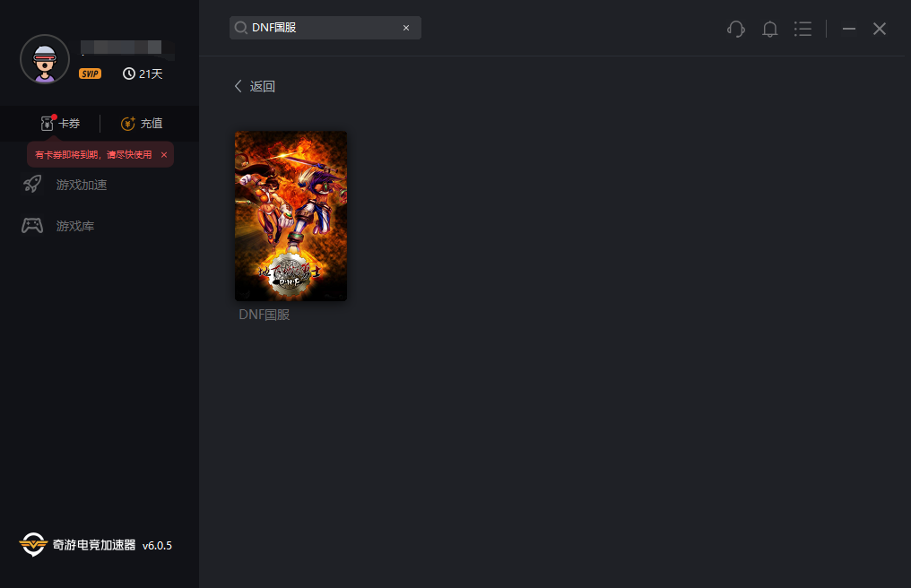Open the user avatar profile
Image resolution: width=911 pixels, height=588 pixels.
(x=45, y=59)
